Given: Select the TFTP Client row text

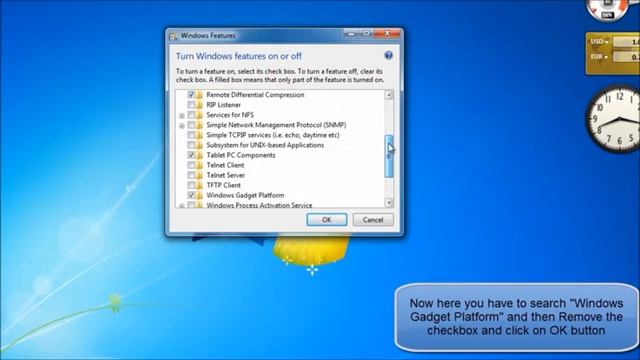Looking at the screenshot, I should [224, 185].
